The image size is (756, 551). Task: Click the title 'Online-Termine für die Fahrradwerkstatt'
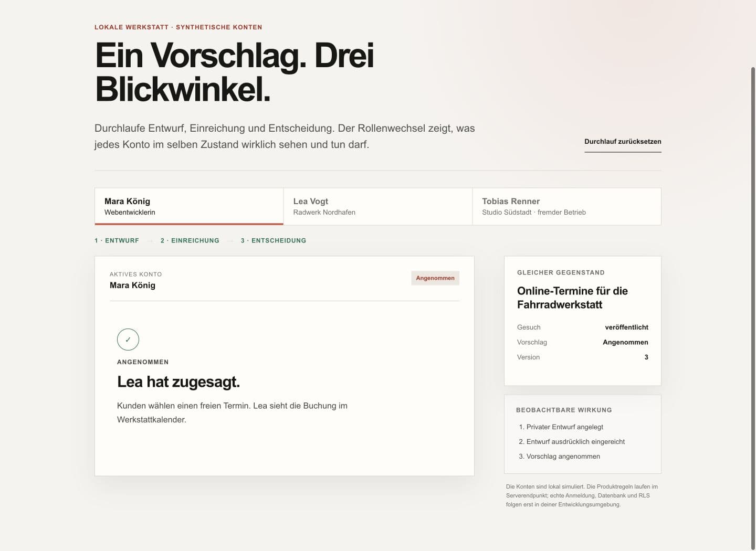[572, 298]
